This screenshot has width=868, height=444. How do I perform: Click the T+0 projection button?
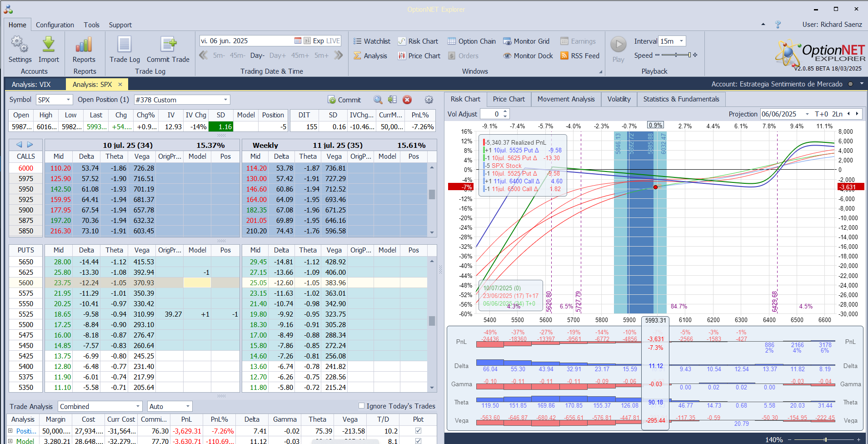click(822, 114)
